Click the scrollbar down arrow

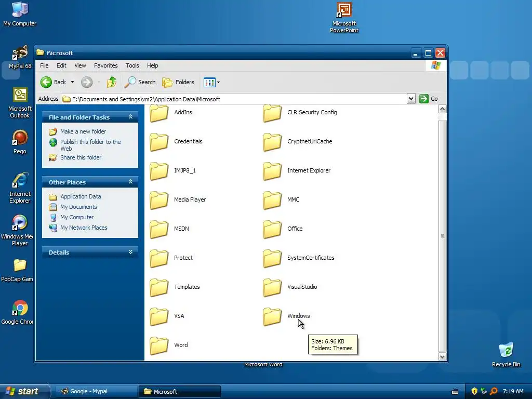pos(442,356)
